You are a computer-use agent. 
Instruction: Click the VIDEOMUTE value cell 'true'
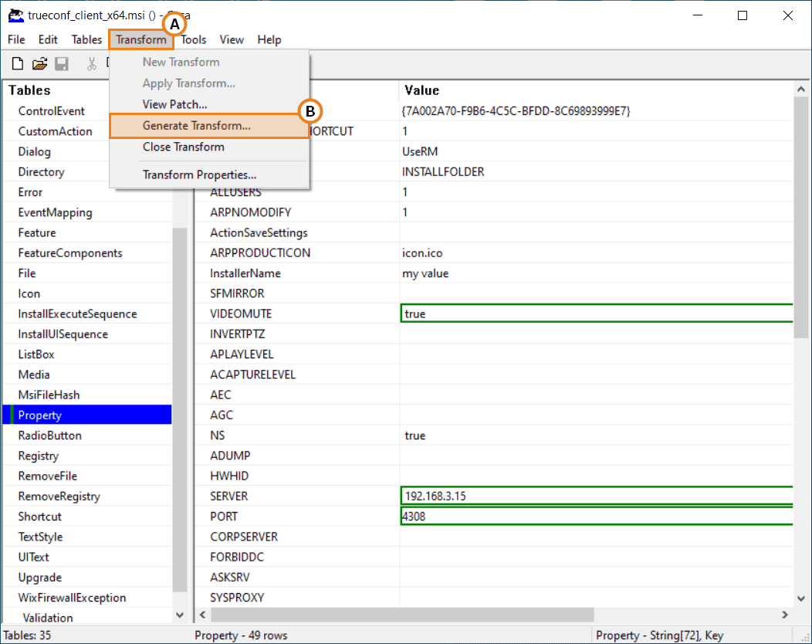[x=597, y=314]
